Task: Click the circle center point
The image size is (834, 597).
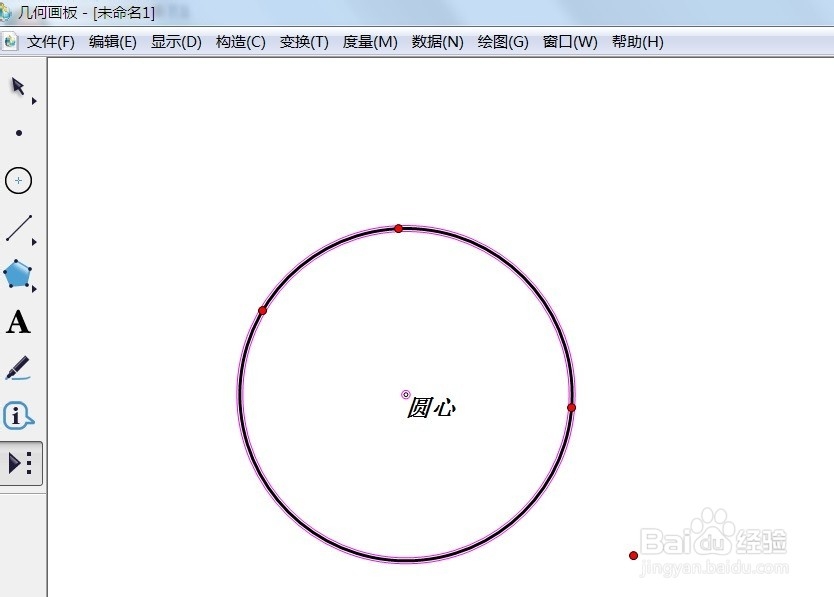Action: (406, 394)
